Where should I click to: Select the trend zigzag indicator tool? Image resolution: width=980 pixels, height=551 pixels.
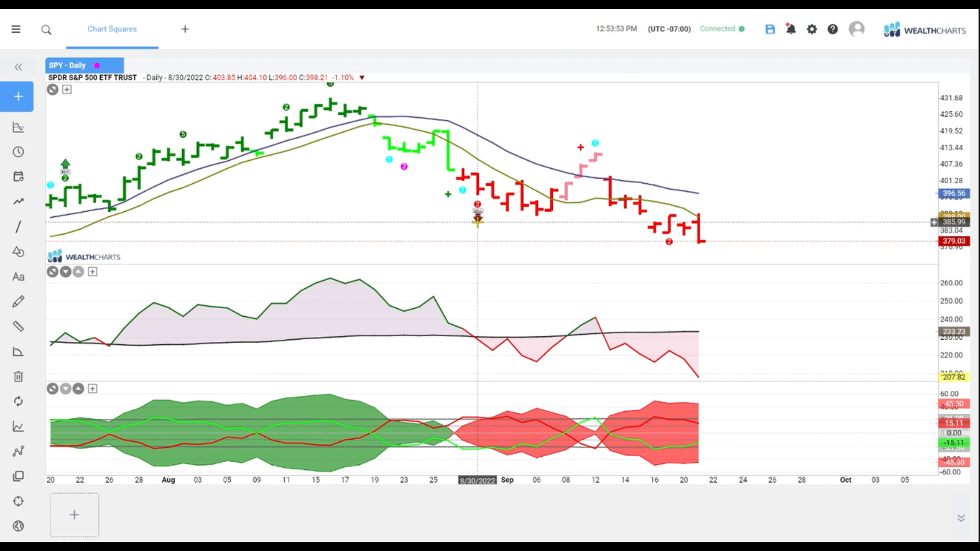(x=18, y=202)
